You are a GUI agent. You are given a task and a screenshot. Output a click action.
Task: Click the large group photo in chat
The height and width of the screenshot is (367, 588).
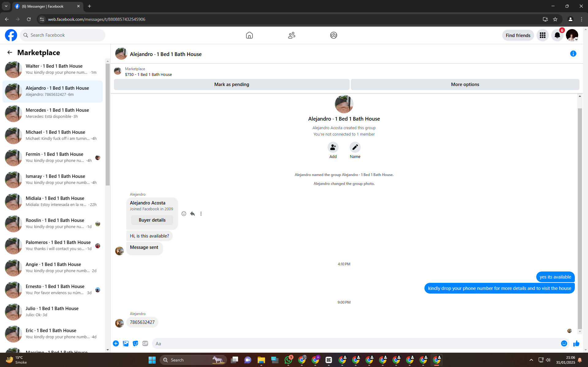(x=344, y=104)
